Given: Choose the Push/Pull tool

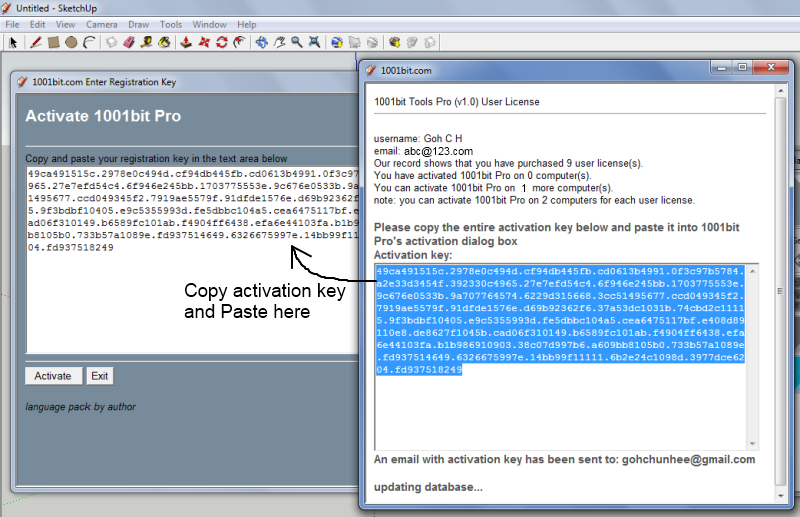Looking at the screenshot, I should (x=186, y=42).
